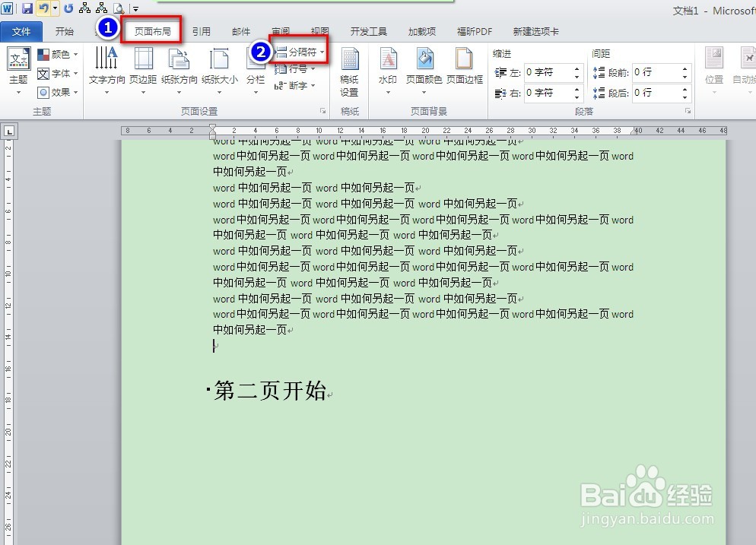The width and height of the screenshot is (756, 545).
Task: Open the 颜色 (Colors) theme option
Action: point(59,54)
